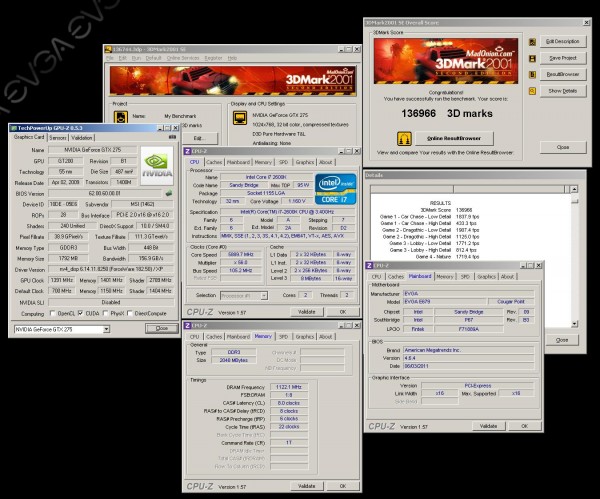Screen dimensions: 600x499
Task: Click the GPU-Z screenshot camera icon
Action: [x=172, y=137]
